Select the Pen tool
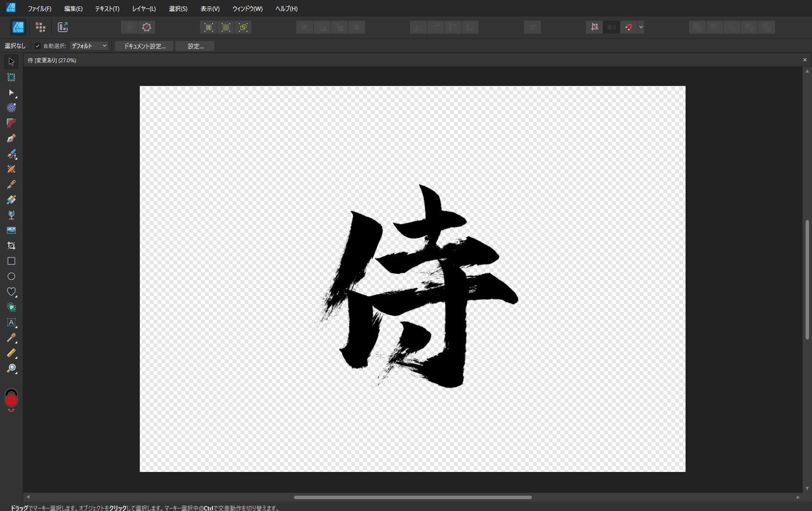The height and width of the screenshot is (511, 812). (11, 138)
